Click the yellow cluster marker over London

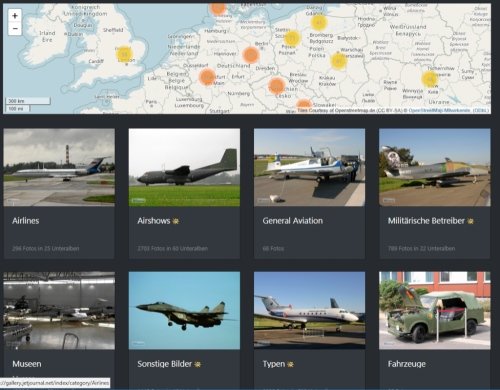point(124,54)
